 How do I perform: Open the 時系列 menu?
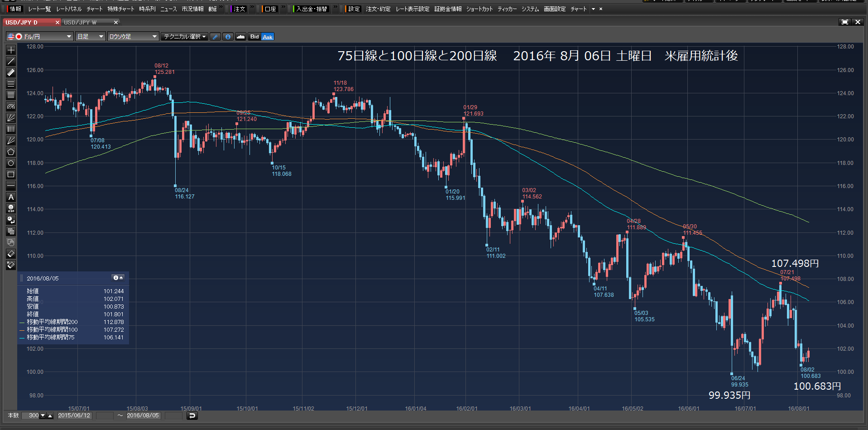[147, 9]
